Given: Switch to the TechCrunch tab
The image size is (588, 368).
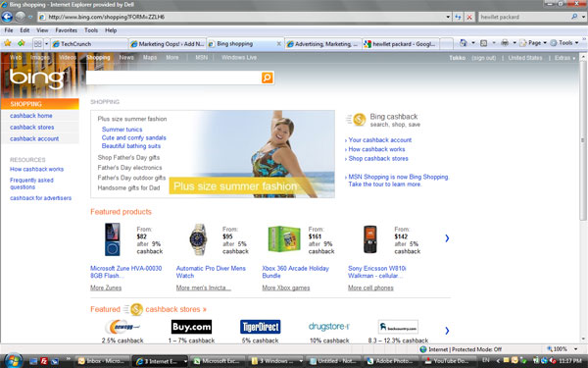Looking at the screenshot, I should point(89,44).
